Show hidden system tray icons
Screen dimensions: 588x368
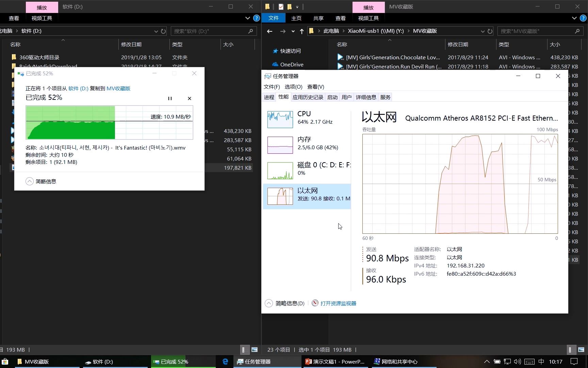pos(487,362)
